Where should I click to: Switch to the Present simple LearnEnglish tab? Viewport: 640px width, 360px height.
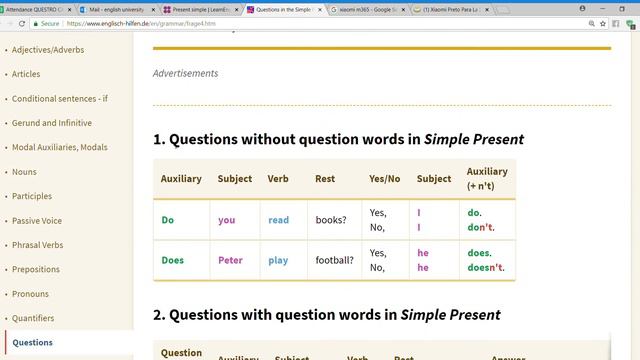[x=200, y=9]
